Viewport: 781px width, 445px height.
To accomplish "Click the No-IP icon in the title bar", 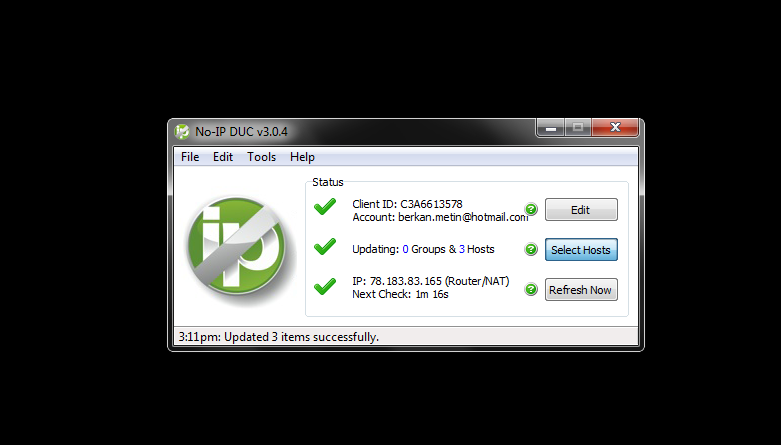I will click(182, 132).
